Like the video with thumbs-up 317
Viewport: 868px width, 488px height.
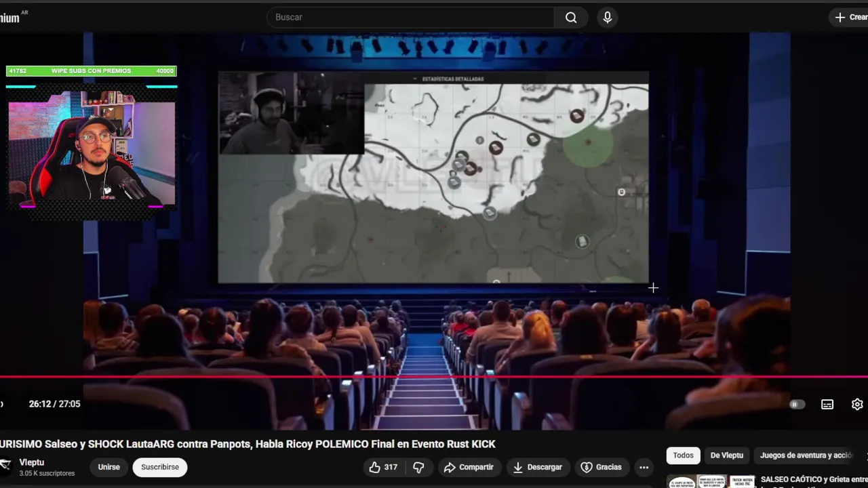click(x=383, y=467)
